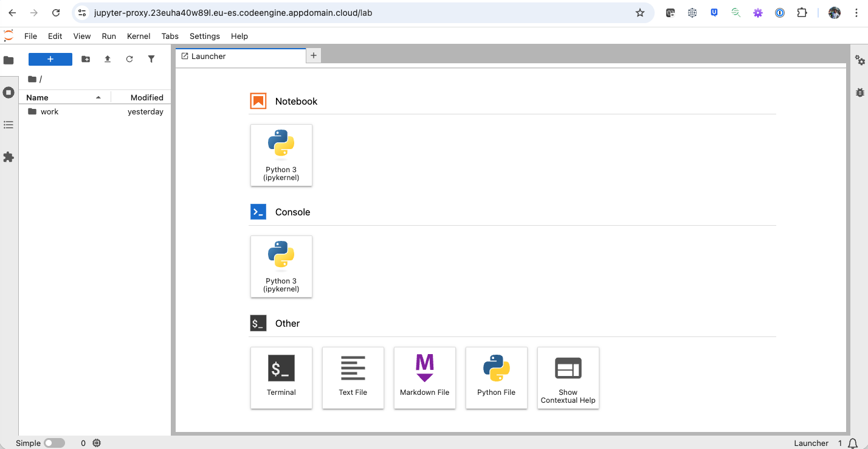Screen dimensions: 868x449
Task: Click the purple gear extension icon
Action: pos(758,13)
